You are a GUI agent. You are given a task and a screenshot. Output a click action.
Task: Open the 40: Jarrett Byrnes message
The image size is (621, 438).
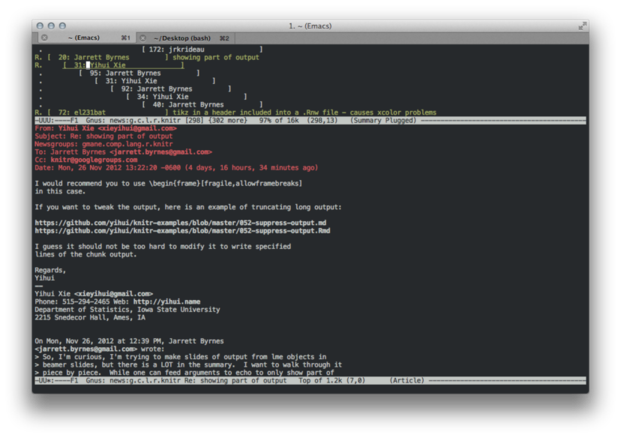tap(188, 104)
